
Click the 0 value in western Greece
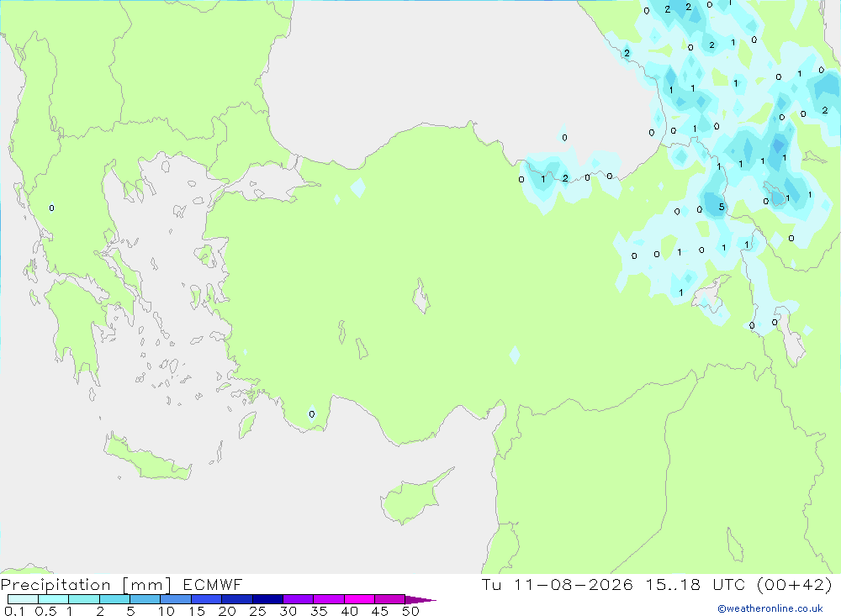point(51,208)
